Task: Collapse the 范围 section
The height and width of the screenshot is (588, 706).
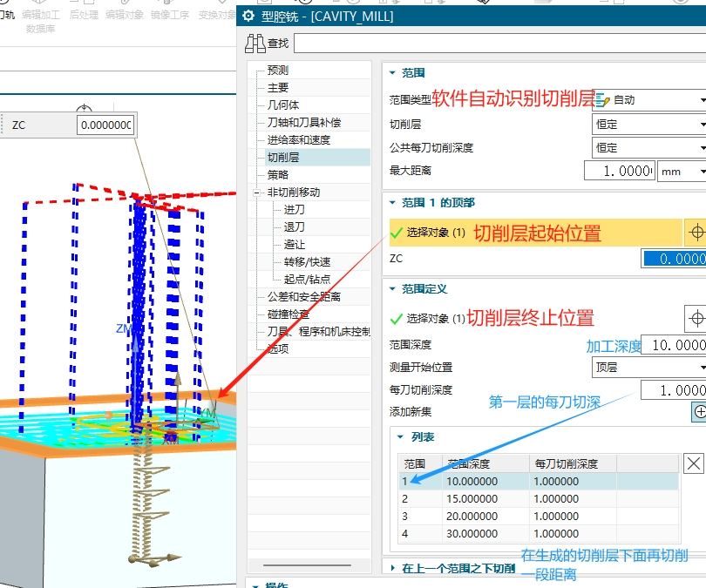Action: click(x=392, y=73)
